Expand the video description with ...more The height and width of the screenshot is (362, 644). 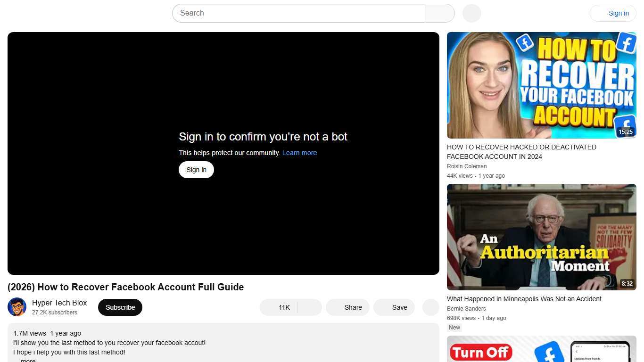(x=27, y=360)
